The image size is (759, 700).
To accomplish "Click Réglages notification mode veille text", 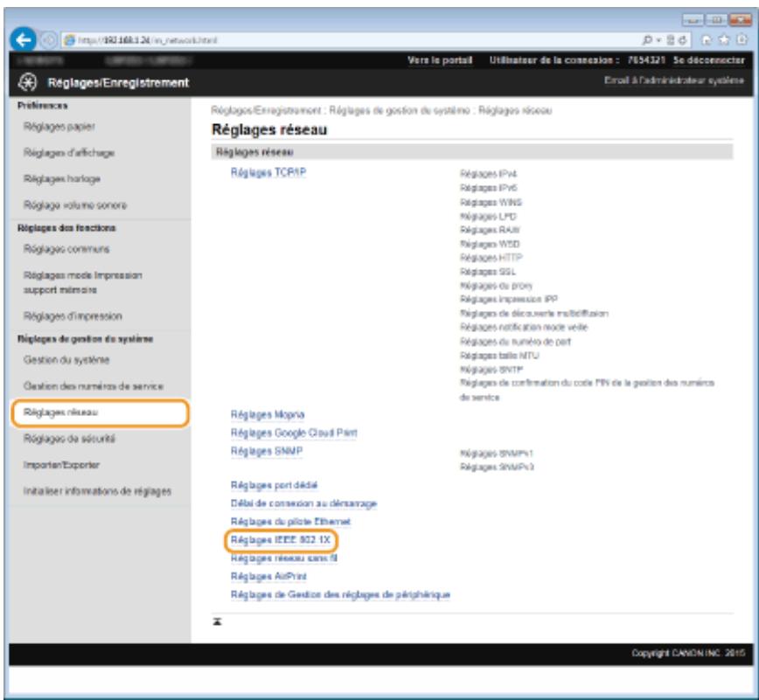I will point(523,328).
